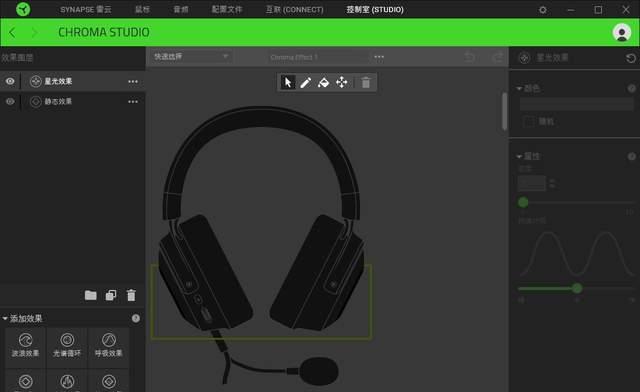Click the canvas toolbar trash icon
640x392 pixels.
tap(366, 82)
